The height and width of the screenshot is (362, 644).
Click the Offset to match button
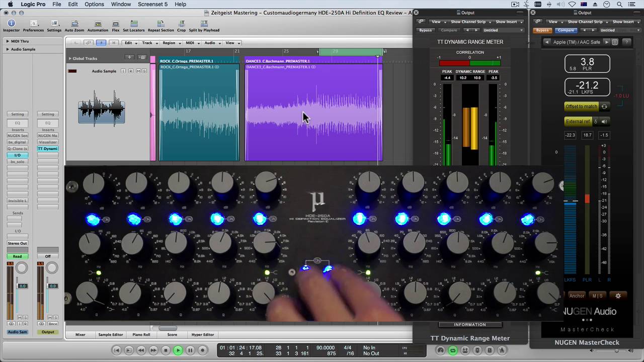click(x=581, y=107)
